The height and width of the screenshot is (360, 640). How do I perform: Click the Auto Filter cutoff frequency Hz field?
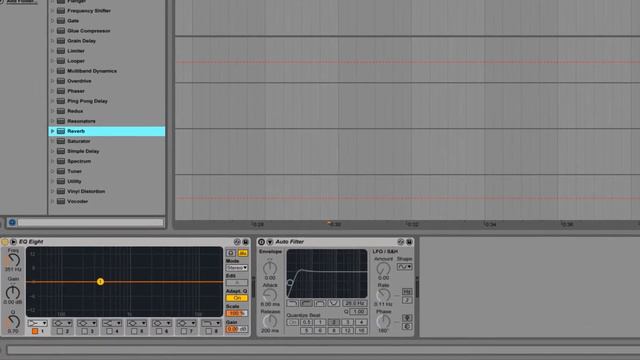click(354, 303)
